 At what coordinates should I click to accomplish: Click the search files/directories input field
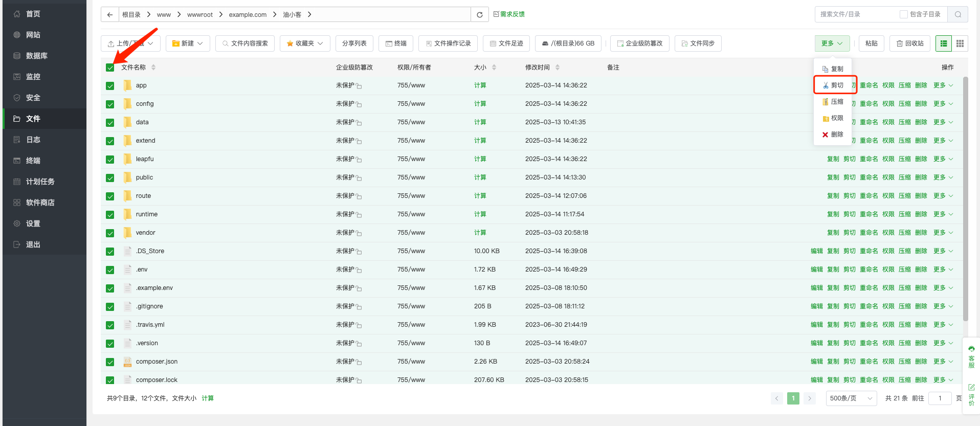coord(857,14)
